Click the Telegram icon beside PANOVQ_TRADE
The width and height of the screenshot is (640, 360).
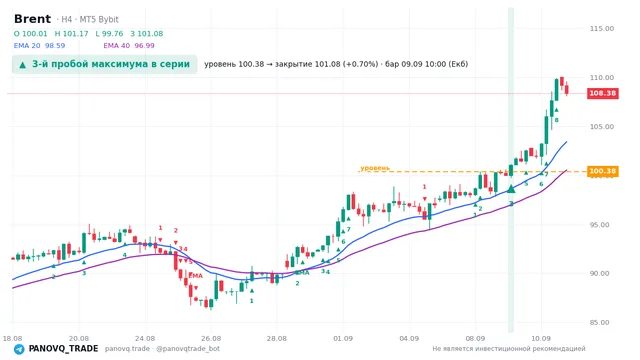[x=19, y=349]
